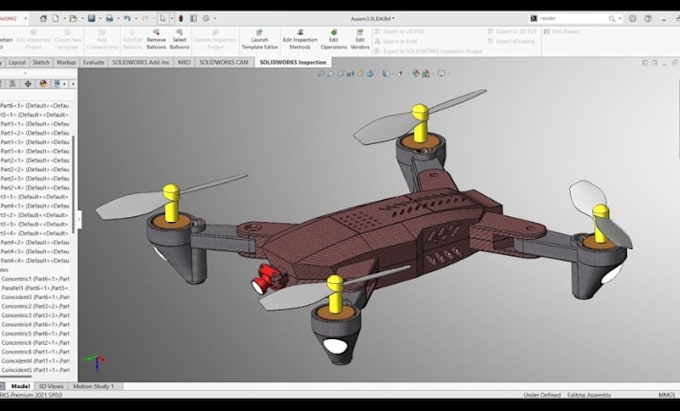Click the Remove Balloons icon

(x=156, y=39)
